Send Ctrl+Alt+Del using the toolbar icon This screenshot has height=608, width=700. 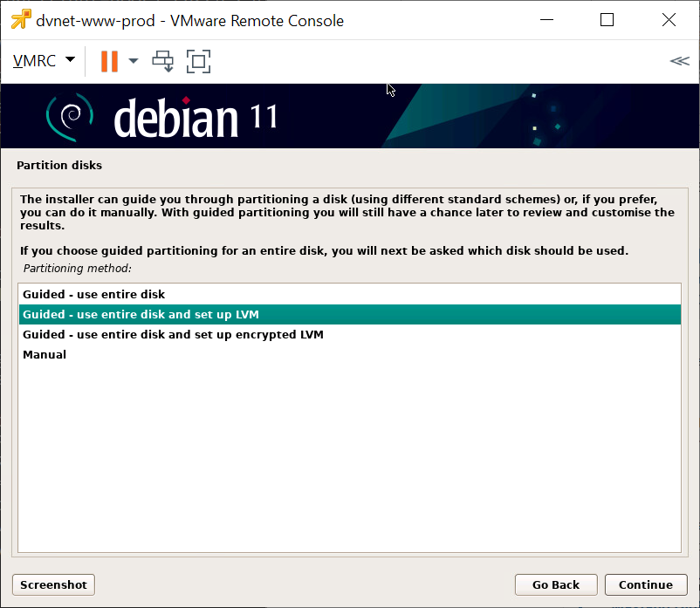[163, 61]
